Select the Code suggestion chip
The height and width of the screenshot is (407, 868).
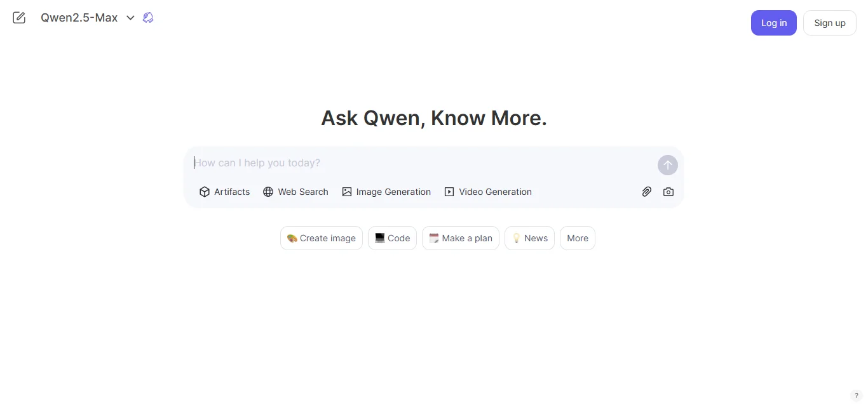392,238
